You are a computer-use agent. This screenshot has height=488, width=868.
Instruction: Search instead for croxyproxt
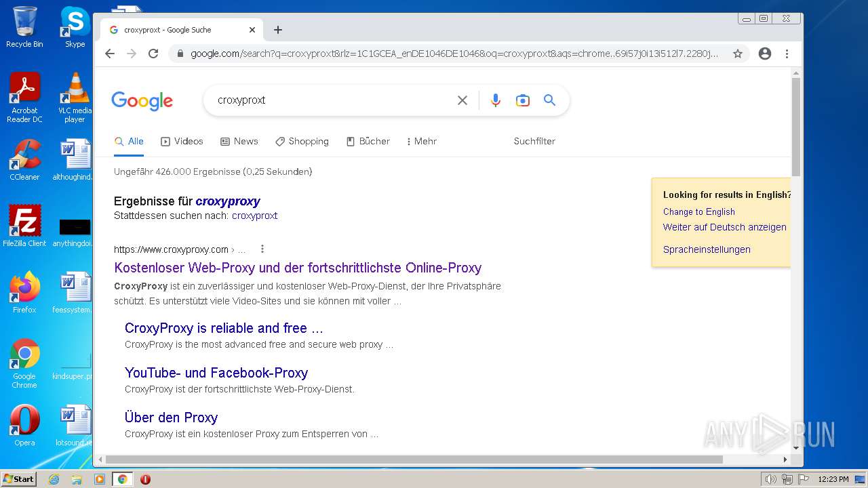coord(254,216)
